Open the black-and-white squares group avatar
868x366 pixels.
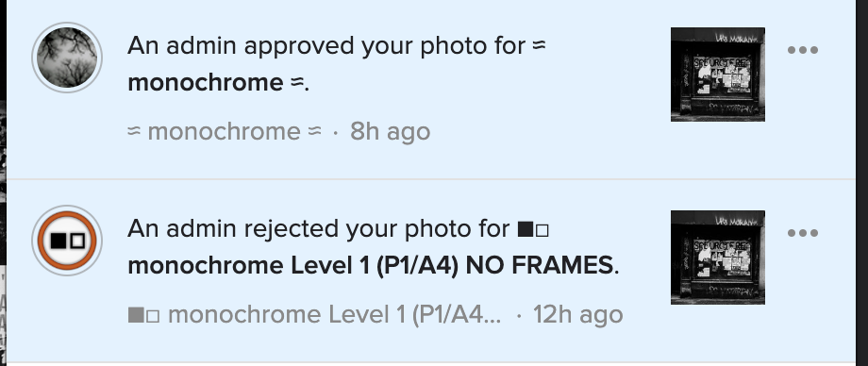pos(67,241)
